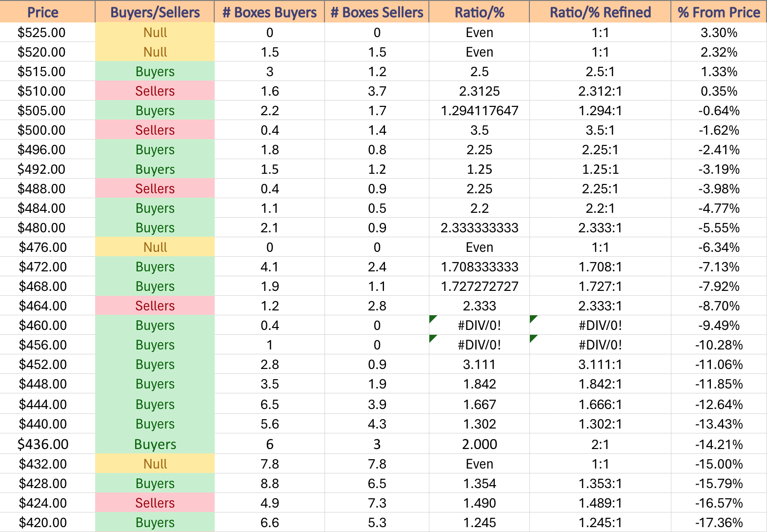Click the #DIV/0! Ratio/% cell in $460.00 row
This screenshot has height=532, width=767.
point(479,326)
